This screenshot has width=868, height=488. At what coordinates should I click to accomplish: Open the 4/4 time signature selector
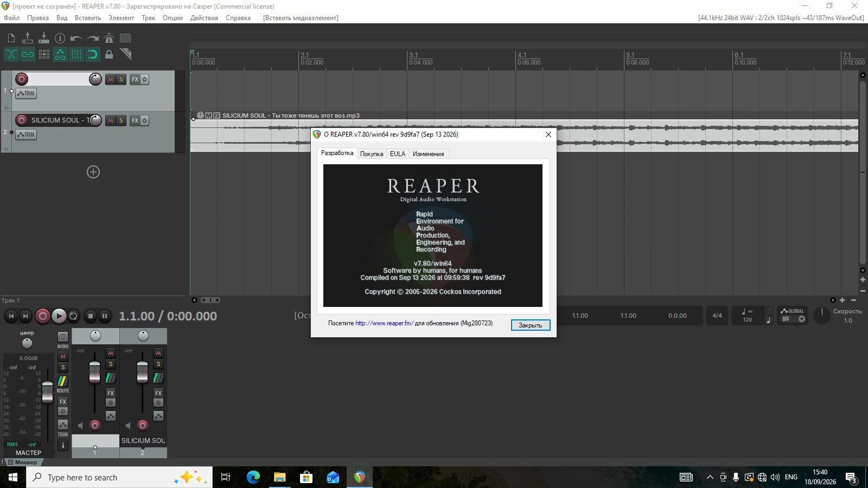[x=717, y=316]
